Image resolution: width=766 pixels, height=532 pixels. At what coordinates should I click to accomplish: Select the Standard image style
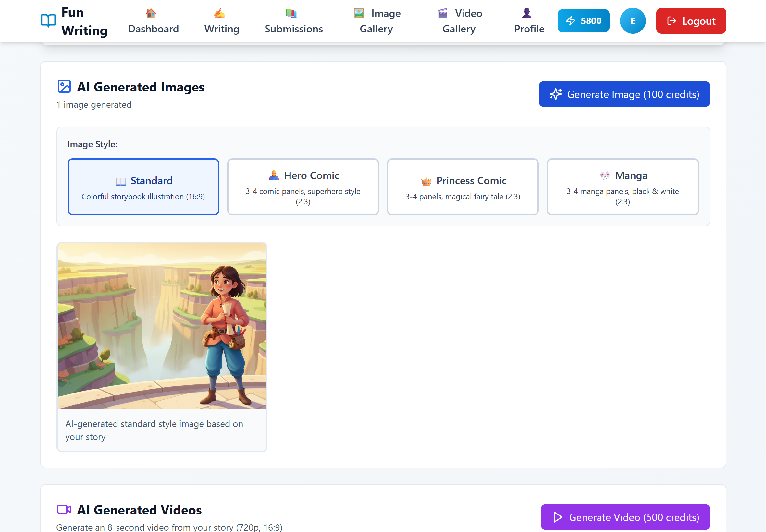(143, 187)
